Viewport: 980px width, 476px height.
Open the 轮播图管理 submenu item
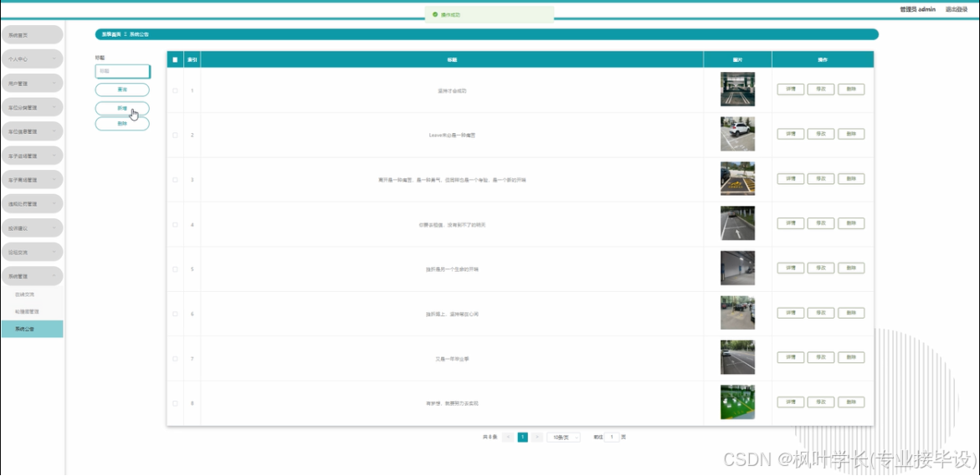pyautogui.click(x=33, y=311)
